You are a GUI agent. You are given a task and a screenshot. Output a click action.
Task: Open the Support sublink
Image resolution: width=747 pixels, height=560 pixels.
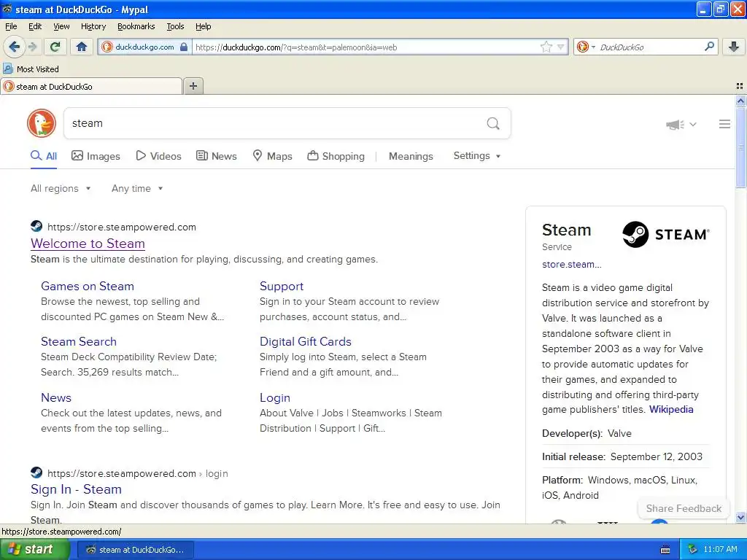[282, 286]
